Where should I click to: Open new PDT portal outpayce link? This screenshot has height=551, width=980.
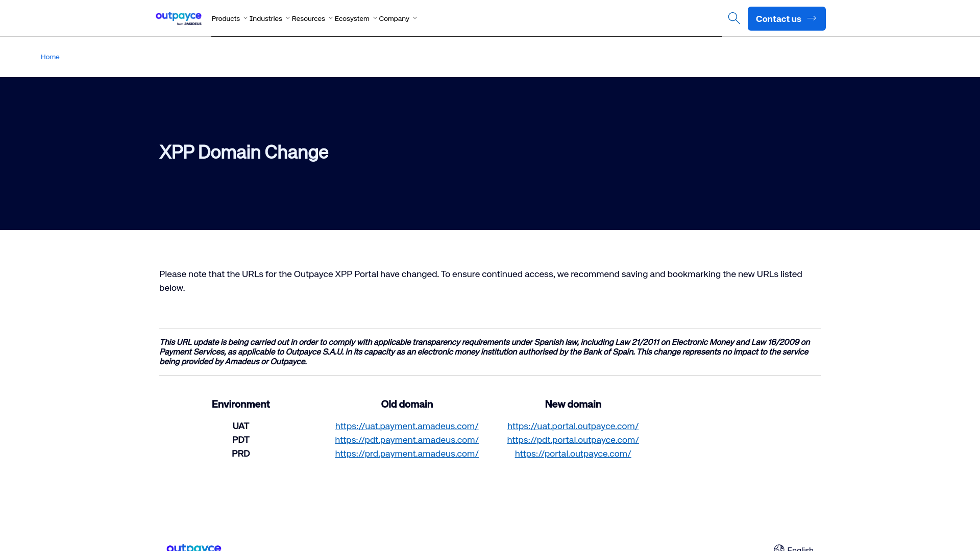[x=573, y=440]
